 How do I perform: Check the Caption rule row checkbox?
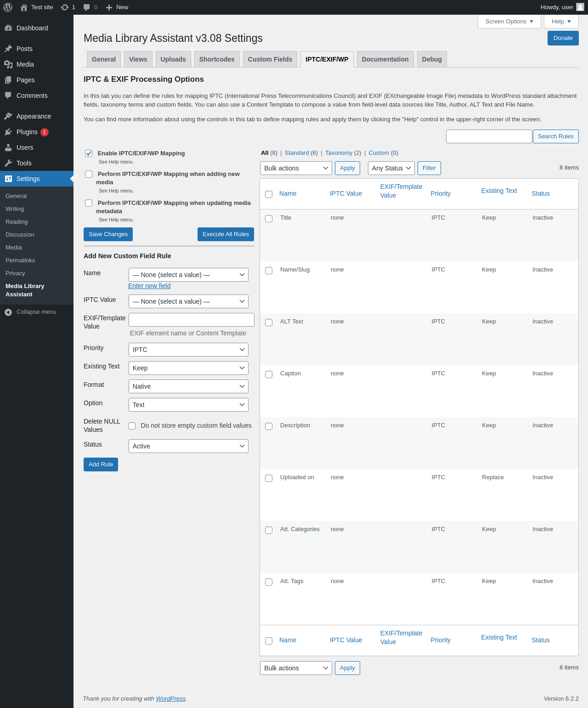coord(269,374)
